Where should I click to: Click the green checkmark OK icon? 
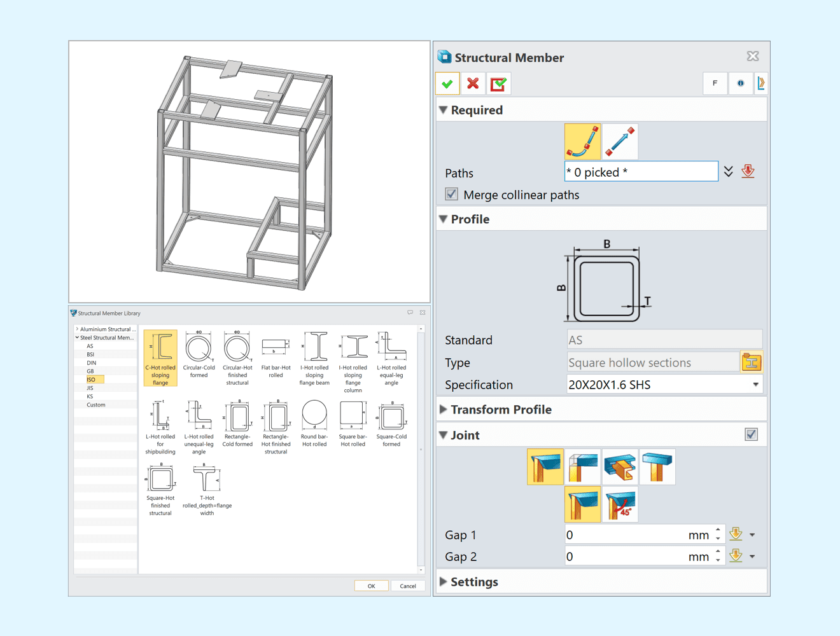447,83
